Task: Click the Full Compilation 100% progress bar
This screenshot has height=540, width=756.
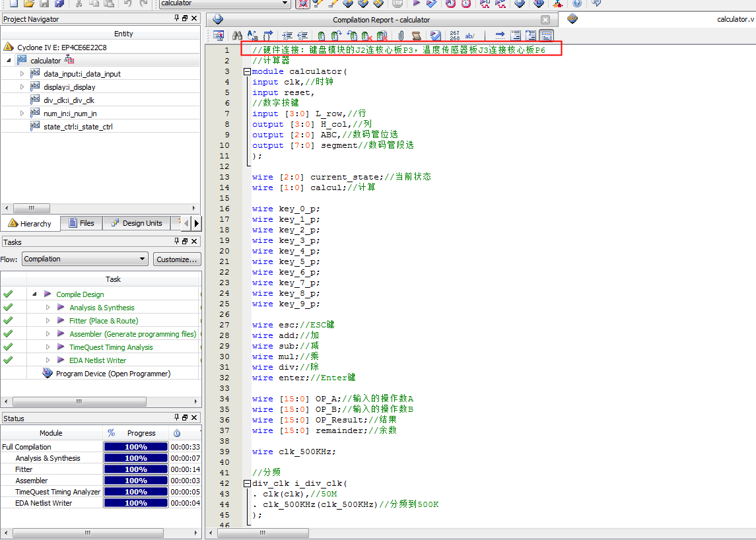Action: 135,447
